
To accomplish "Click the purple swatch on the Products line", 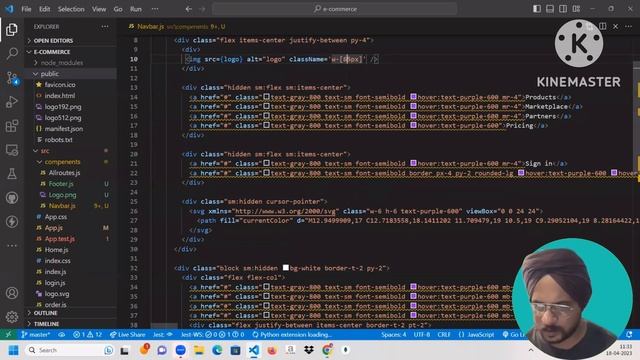I will click(x=413, y=97).
